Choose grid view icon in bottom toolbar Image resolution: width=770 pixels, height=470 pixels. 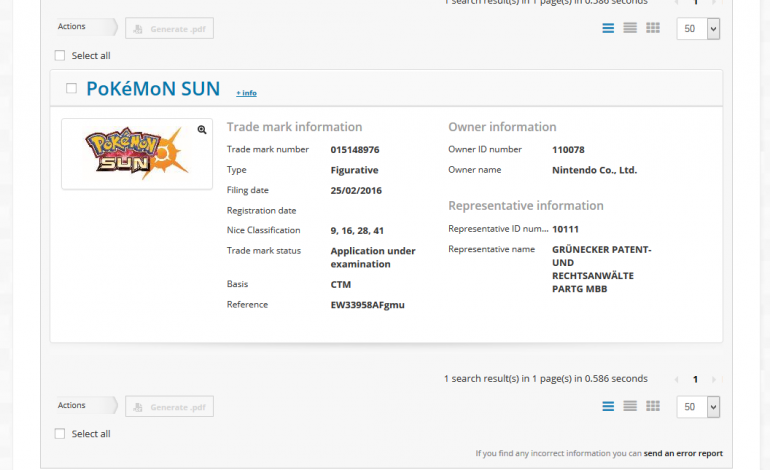coord(653,406)
